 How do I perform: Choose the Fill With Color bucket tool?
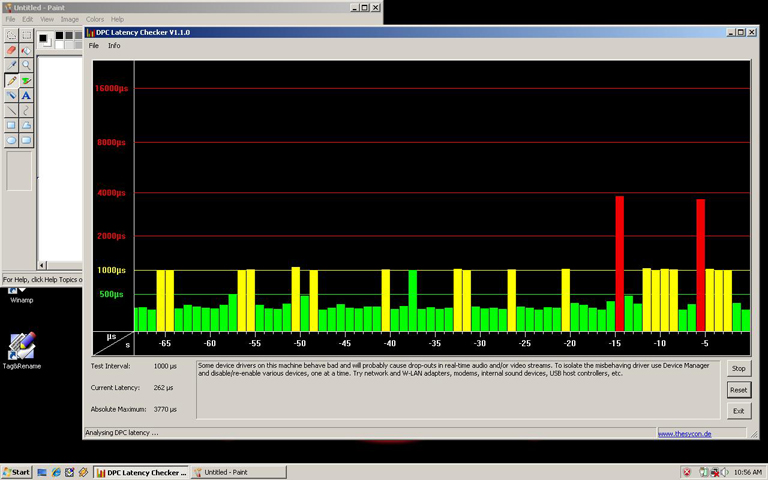tap(26, 50)
